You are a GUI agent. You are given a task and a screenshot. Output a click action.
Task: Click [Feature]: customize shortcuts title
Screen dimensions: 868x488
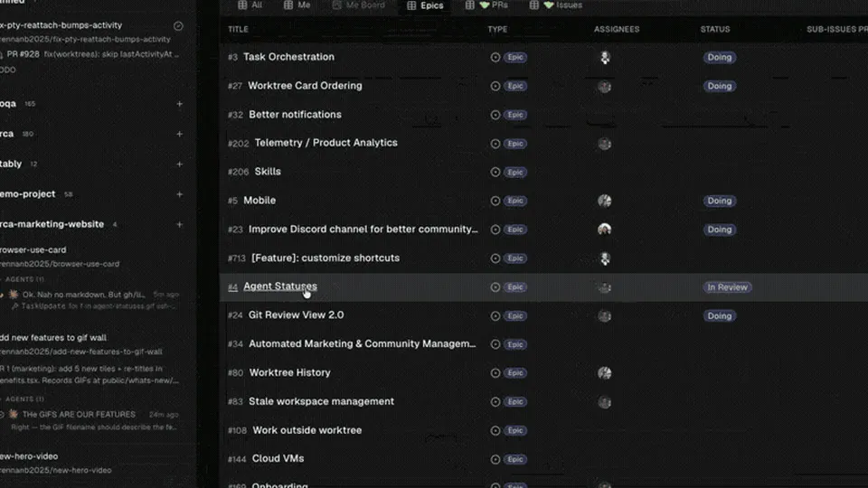point(325,258)
